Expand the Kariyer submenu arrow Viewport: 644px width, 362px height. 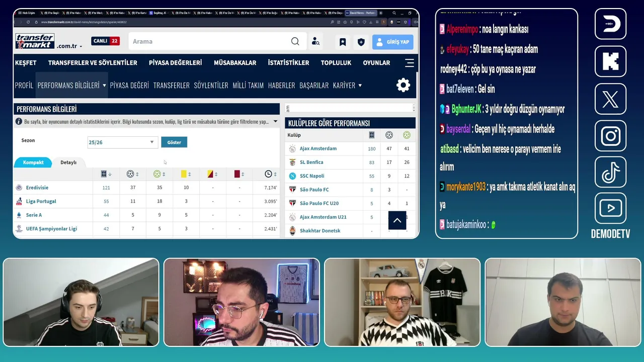360,85
